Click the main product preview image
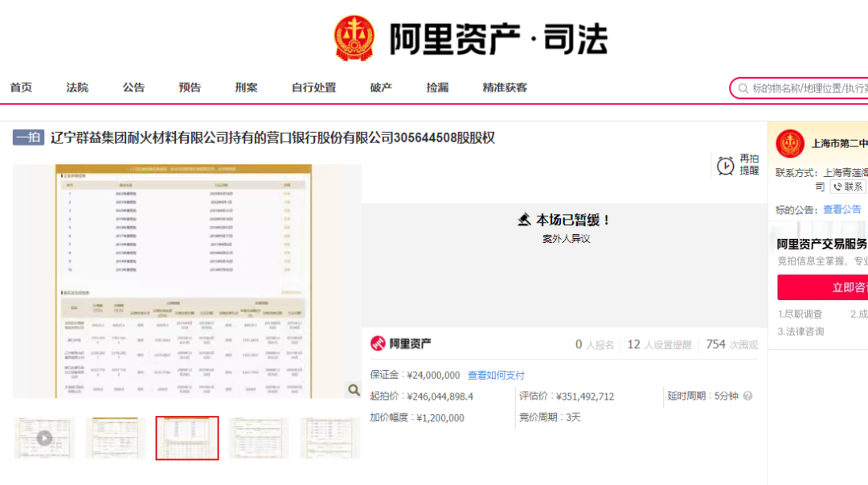 click(187, 281)
